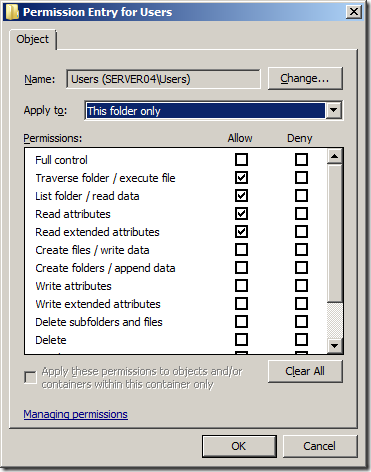The height and width of the screenshot is (472, 371).
Task: Check Deny for Delete subfolders and files
Action: click(x=301, y=322)
